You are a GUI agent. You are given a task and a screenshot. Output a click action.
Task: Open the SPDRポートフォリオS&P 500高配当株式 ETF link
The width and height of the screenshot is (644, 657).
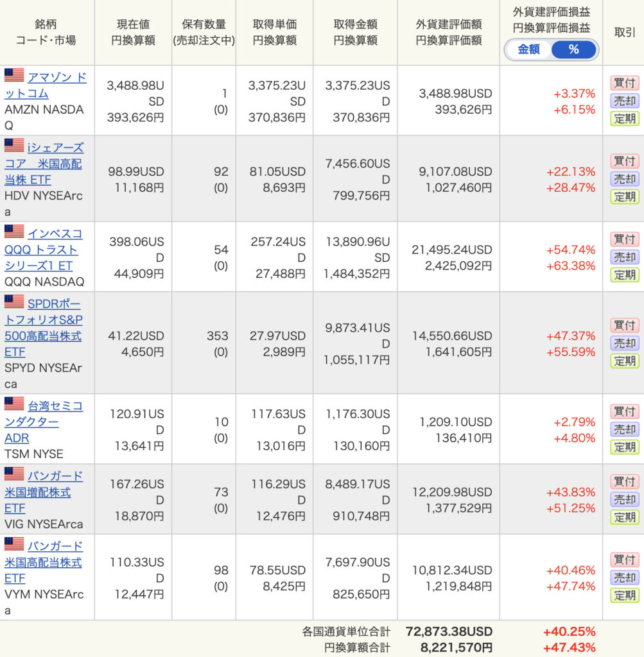click(x=43, y=328)
